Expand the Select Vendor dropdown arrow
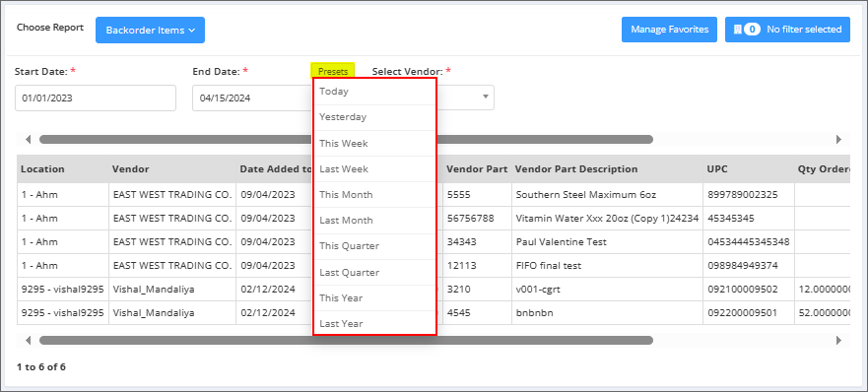The width and height of the screenshot is (868, 392). click(486, 97)
